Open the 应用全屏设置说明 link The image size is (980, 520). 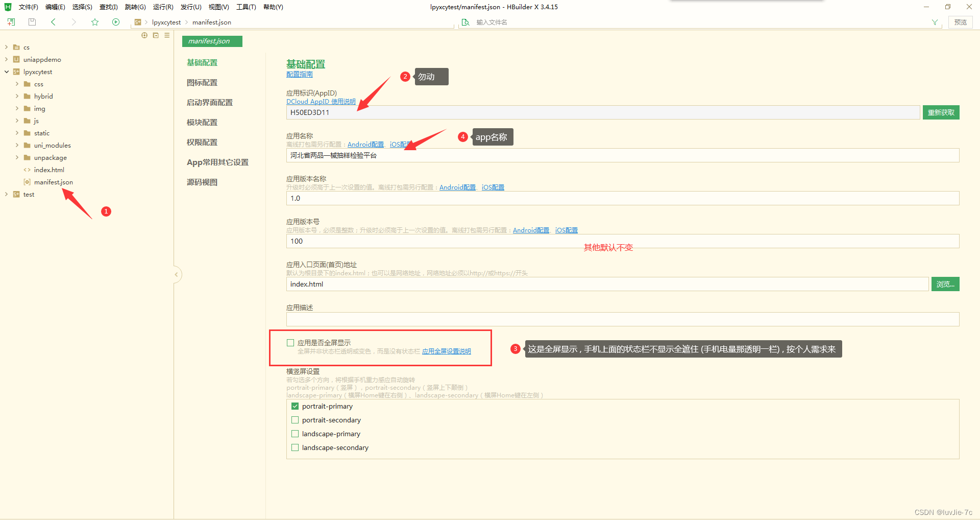click(446, 351)
